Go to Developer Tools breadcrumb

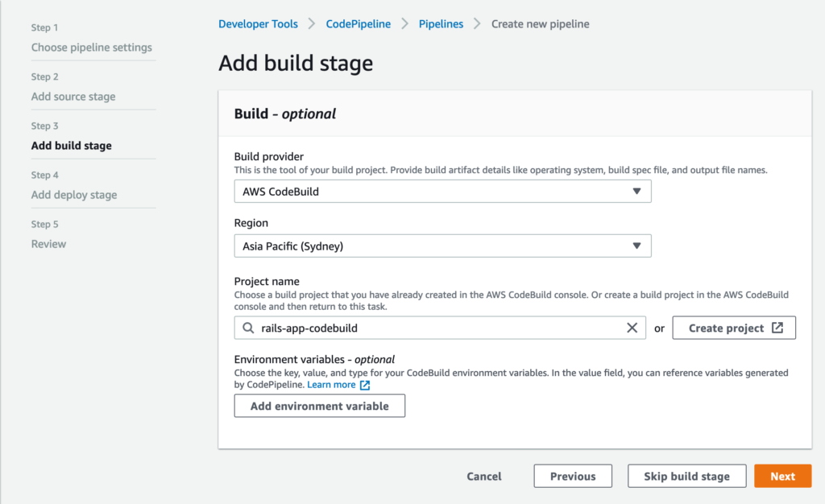(258, 24)
